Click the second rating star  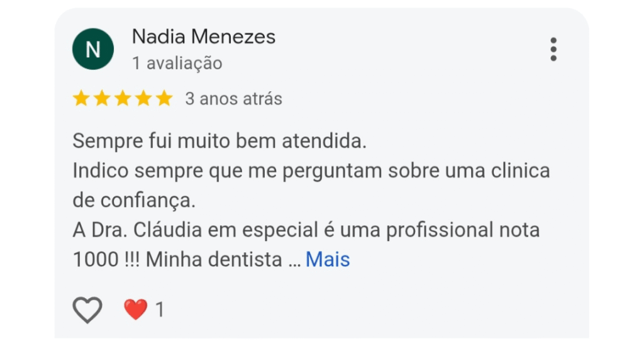[x=102, y=99]
